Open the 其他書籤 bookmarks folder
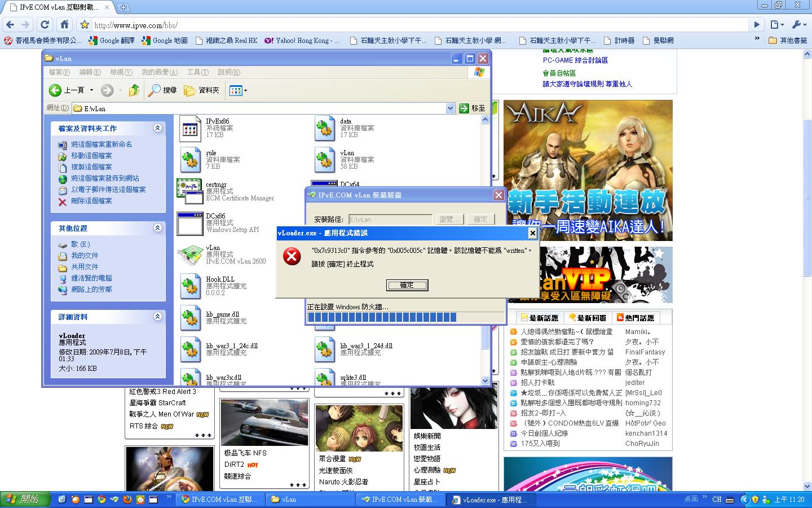The image size is (812, 508). coord(788,41)
